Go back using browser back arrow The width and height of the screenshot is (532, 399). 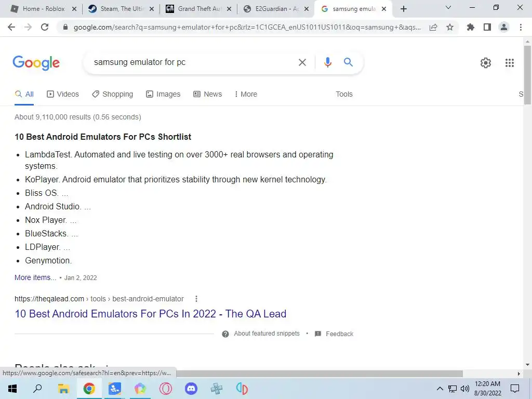click(11, 27)
